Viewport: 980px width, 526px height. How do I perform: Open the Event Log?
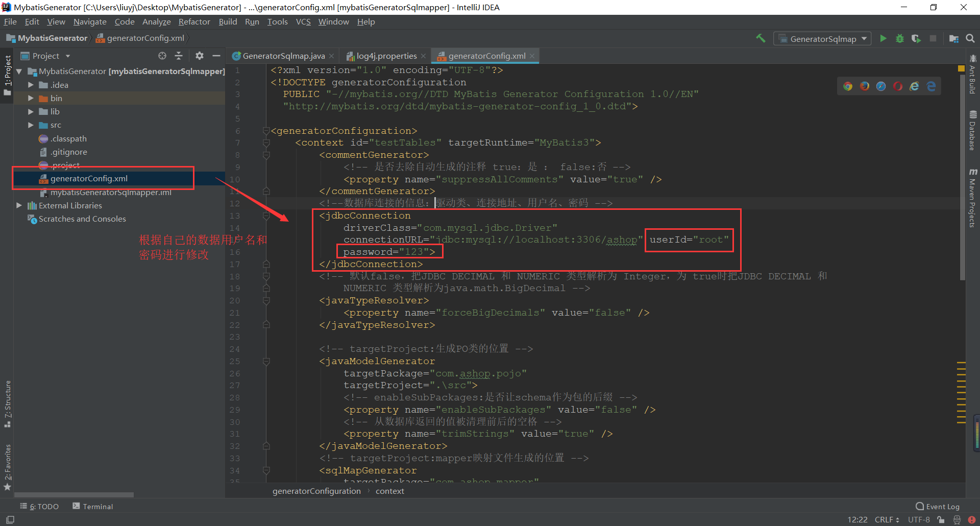point(938,506)
